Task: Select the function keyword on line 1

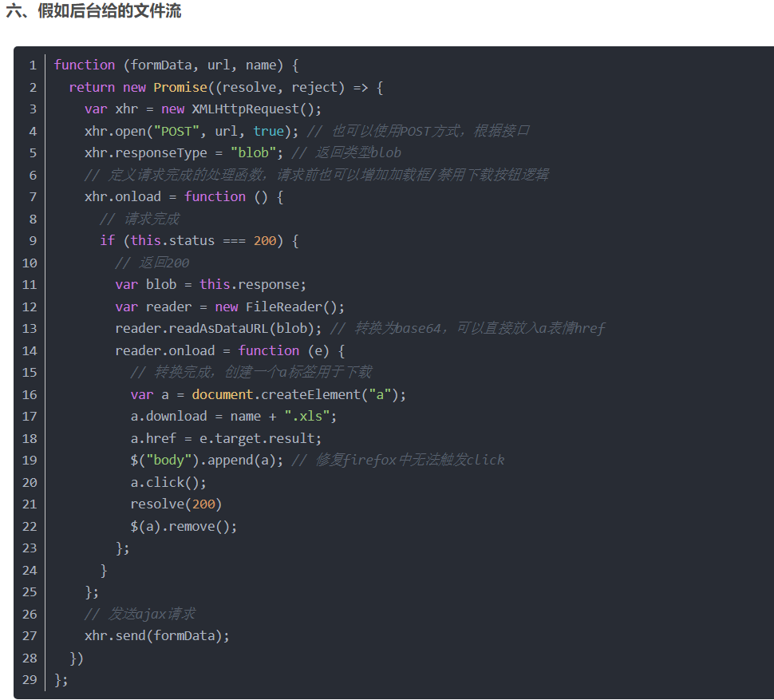Action: pyautogui.click(x=85, y=65)
